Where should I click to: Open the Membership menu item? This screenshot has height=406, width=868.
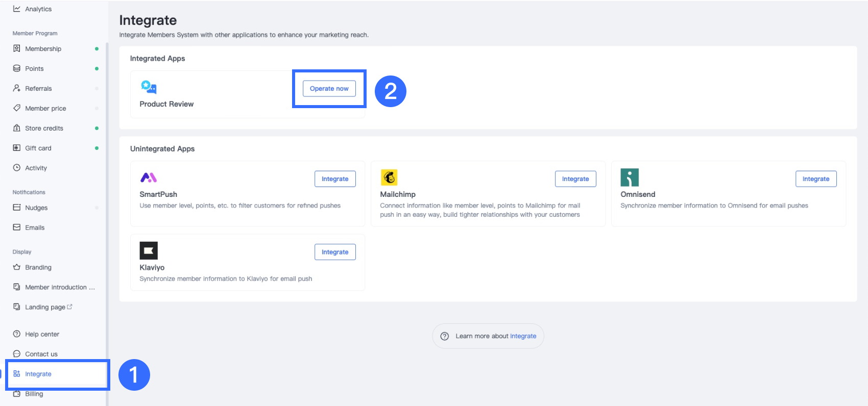pos(43,49)
